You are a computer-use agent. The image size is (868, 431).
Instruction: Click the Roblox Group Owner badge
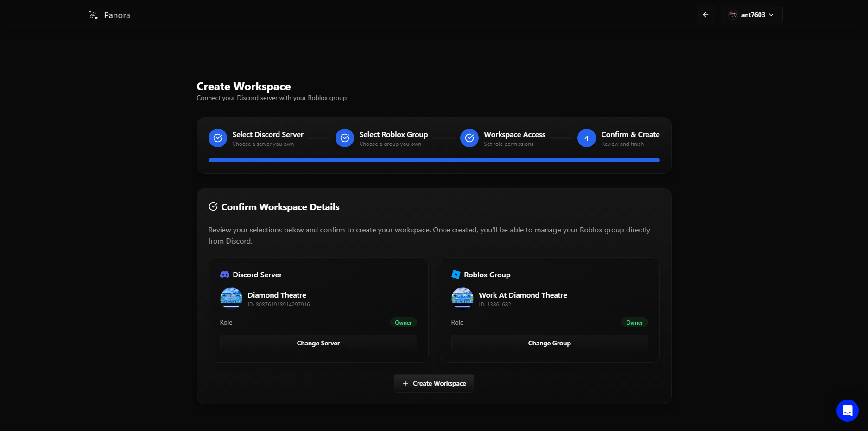pyautogui.click(x=634, y=323)
